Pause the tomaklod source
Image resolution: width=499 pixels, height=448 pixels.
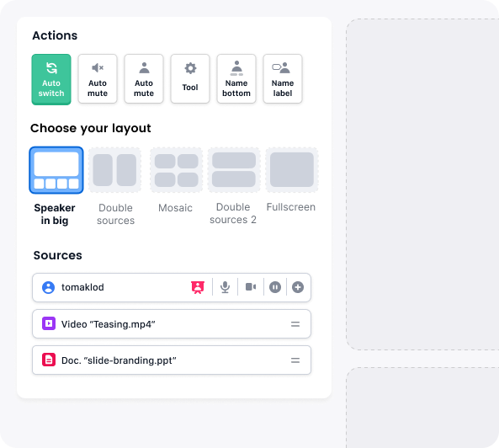click(275, 287)
